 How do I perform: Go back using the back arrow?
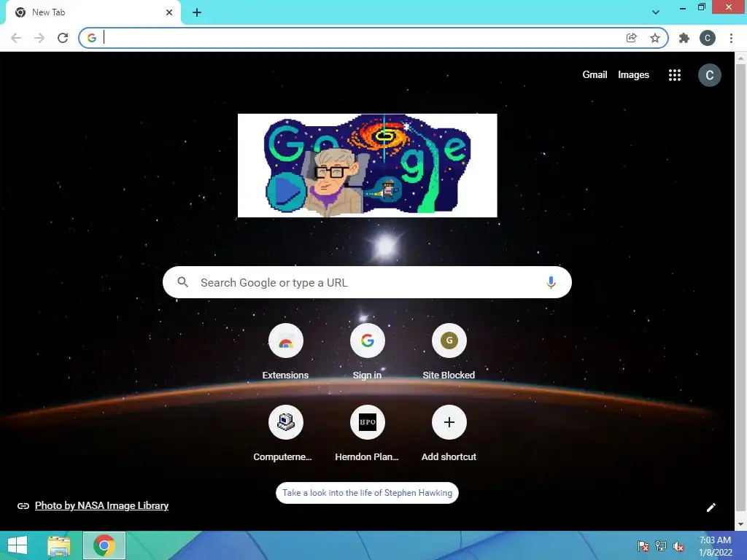[16, 38]
